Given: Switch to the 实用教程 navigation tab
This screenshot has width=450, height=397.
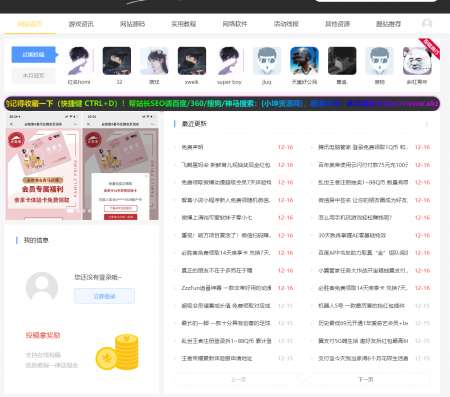Looking at the screenshot, I should click(183, 24).
